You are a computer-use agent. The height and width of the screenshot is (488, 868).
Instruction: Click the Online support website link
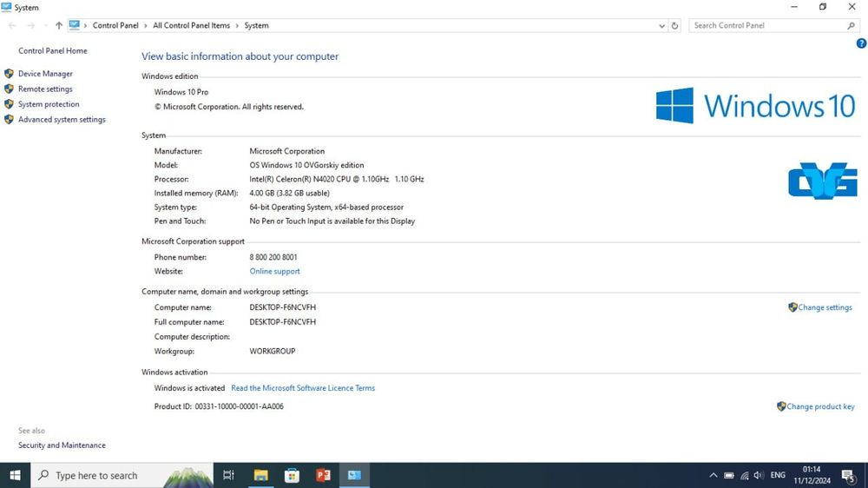tap(274, 272)
